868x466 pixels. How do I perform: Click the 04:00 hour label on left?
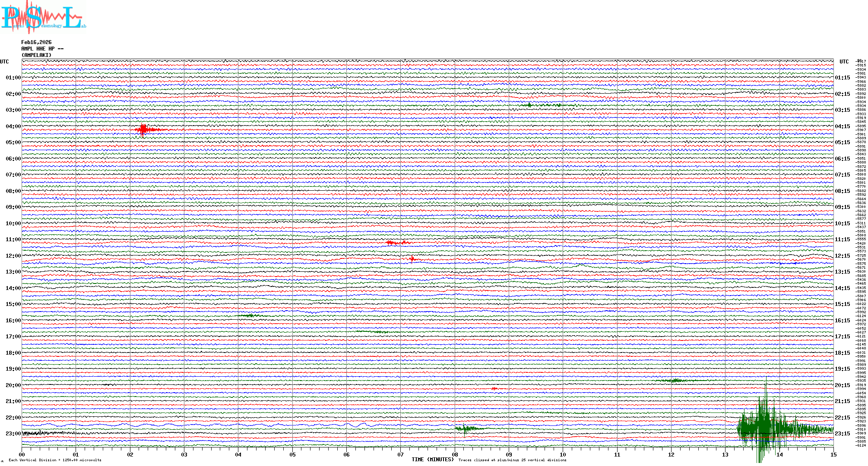(x=13, y=126)
